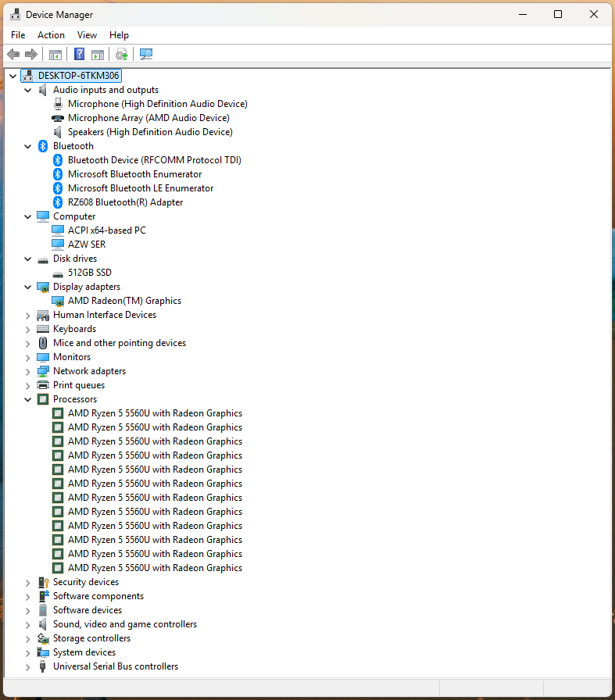Open the Help menu
The height and width of the screenshot is (700, 615).
tap(119, 35)
